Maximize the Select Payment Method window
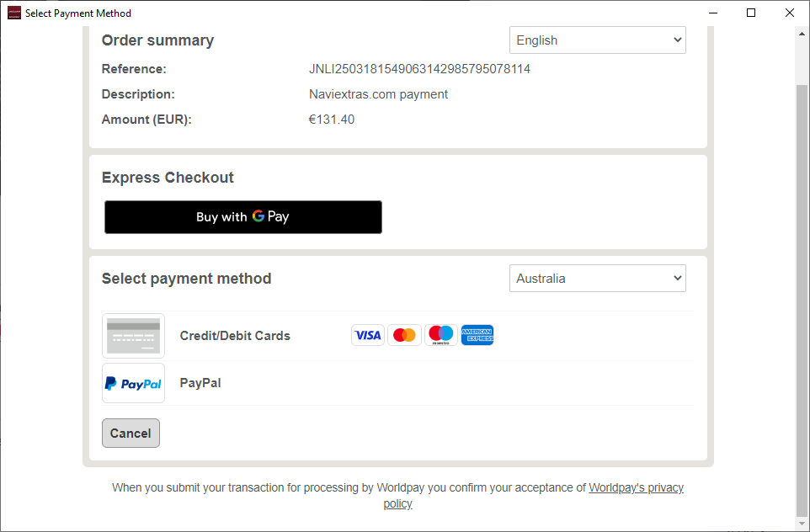Screen dimensions: 810x532 pyautogui.click(x=751, y=13)
